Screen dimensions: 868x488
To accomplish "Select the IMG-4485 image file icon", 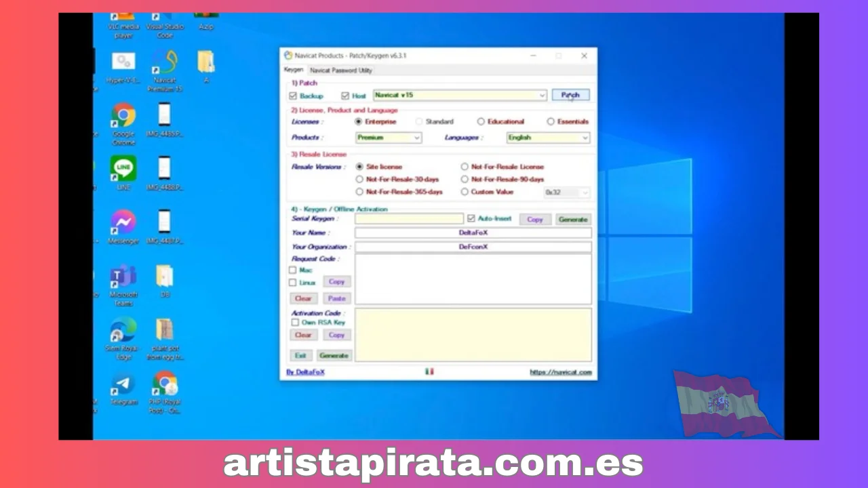I will [x=165, y=121].
